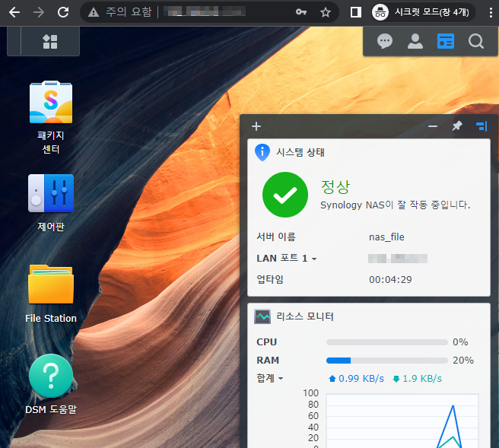
Task: Toggle browser side panel icon
Action: (356, 12)
